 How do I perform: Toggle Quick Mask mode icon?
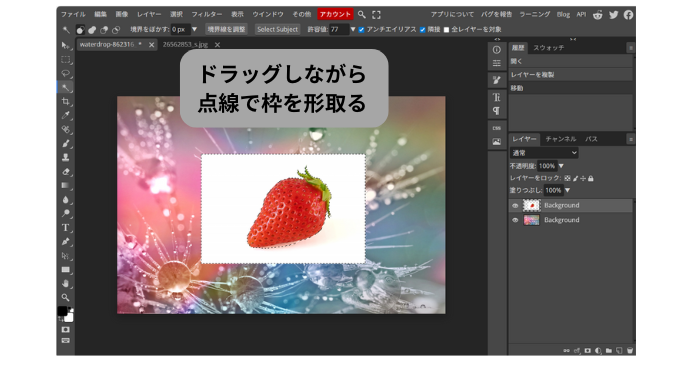pos(65,330)
